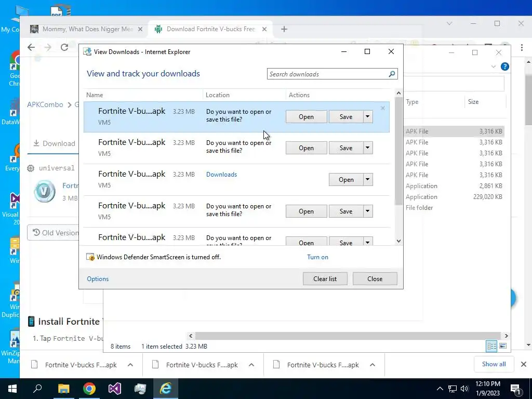The width and height of the screenshot is (532, 399).
Task: Expand the File Explorer ribbon chevron
Action: point(494,66)
